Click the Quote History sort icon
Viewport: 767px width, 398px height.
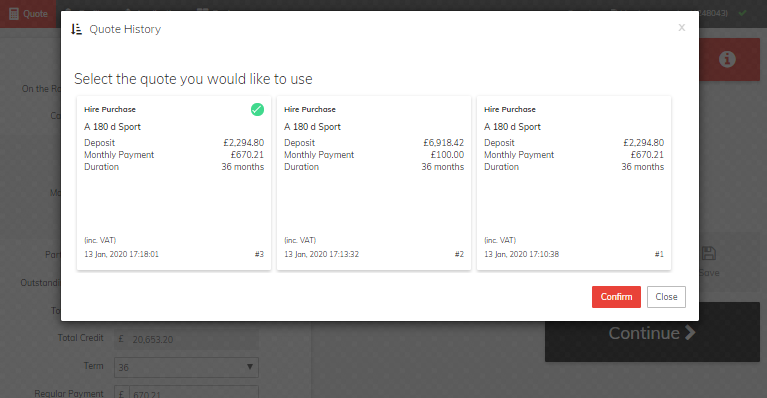click(76, 29)
